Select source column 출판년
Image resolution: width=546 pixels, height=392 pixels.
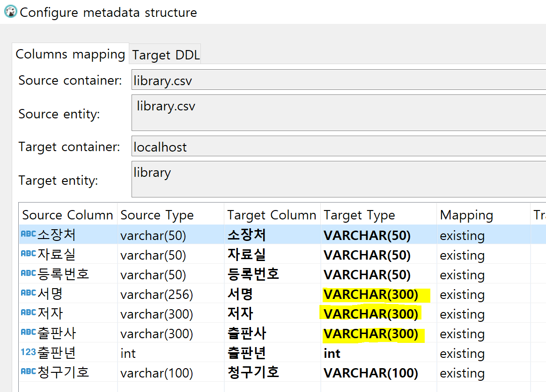(56, 352)
